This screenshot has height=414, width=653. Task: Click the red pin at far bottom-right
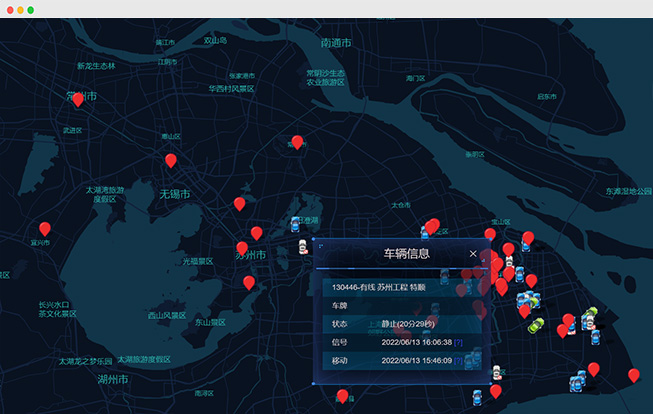pyautogui.click(x=633, y=375)
